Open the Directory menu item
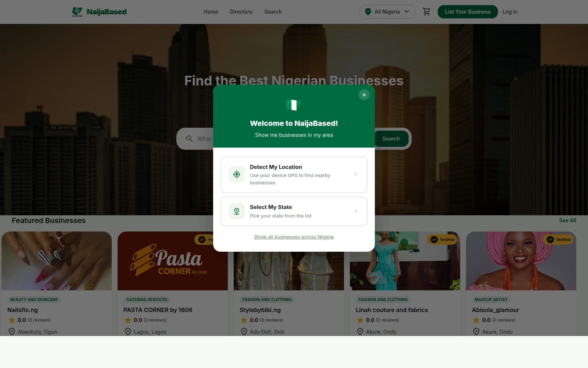This screenshot has width=588, height=368. point(241,12)
